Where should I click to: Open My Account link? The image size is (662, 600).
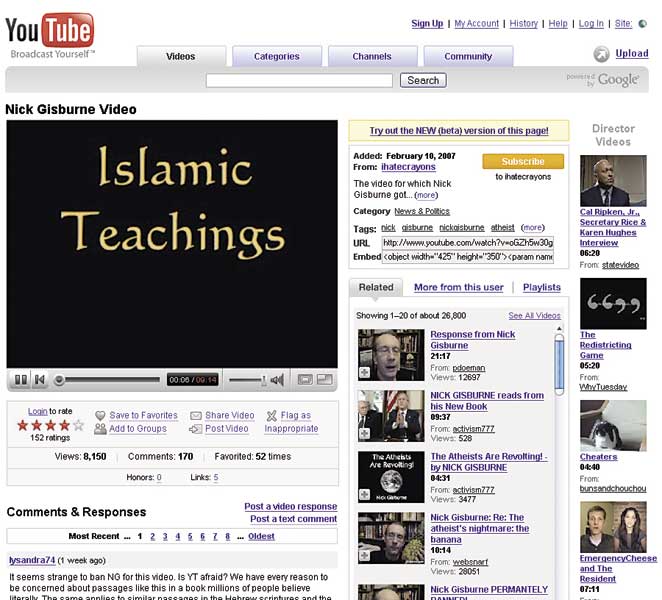pyautogui.click(x=477, y=24)
